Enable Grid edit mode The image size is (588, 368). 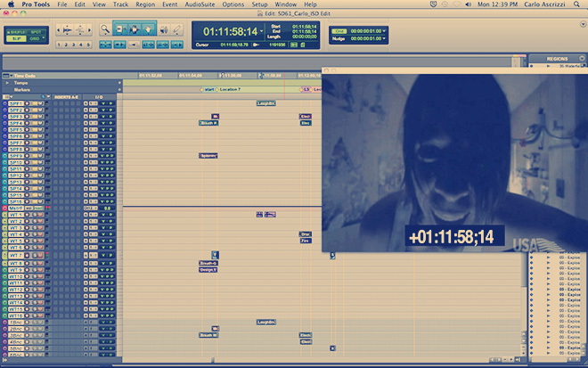[35, 38]
